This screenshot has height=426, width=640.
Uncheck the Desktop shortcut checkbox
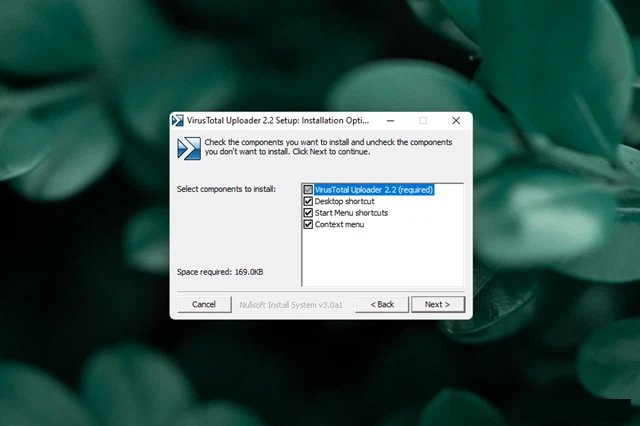pyautogui.click(x=308, y=201)
